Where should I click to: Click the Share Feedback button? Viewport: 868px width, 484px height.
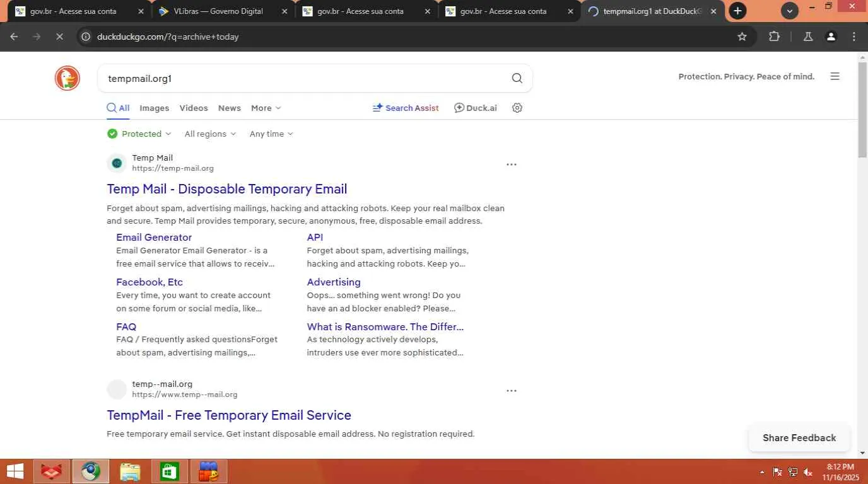coord(799,438)
